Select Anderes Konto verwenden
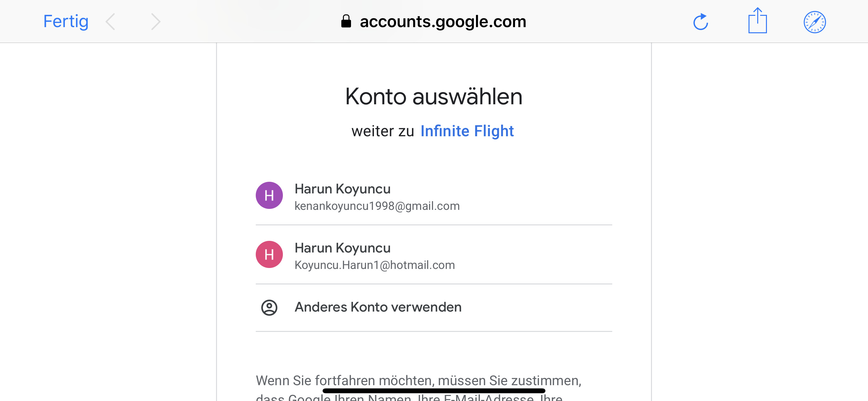The width and height of the screenshot is (868, 401). click(x=378, y=307)
